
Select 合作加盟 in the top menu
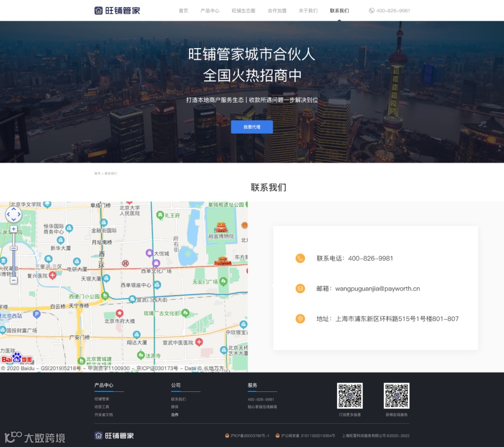point(277,11)
